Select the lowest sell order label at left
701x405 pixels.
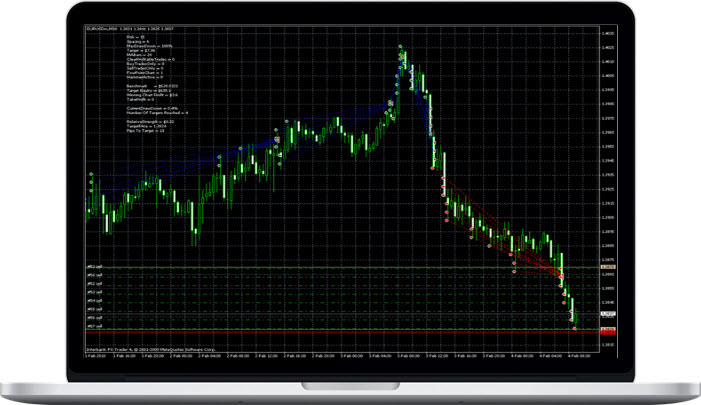[x=93, y=327]
